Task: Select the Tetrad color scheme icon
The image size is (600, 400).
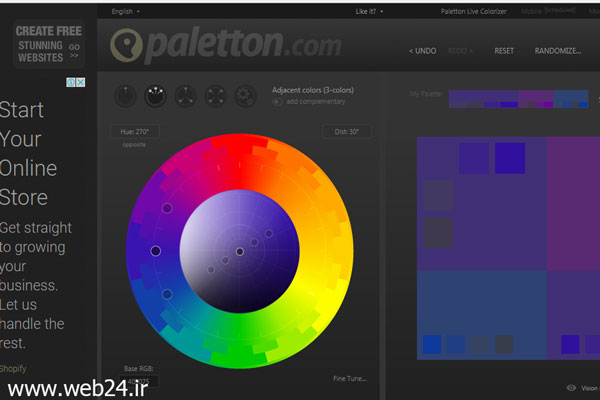Action: pyautogui.click(x=215, y=96)
